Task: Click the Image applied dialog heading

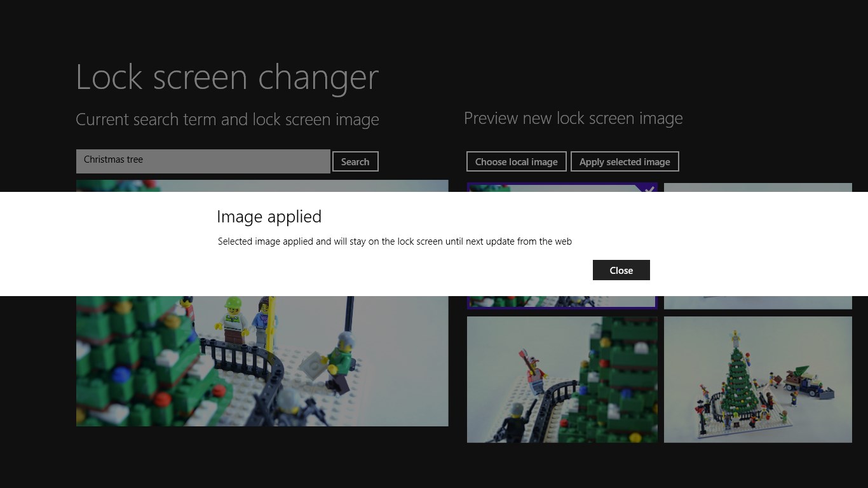Action: (x=269, y=217)
